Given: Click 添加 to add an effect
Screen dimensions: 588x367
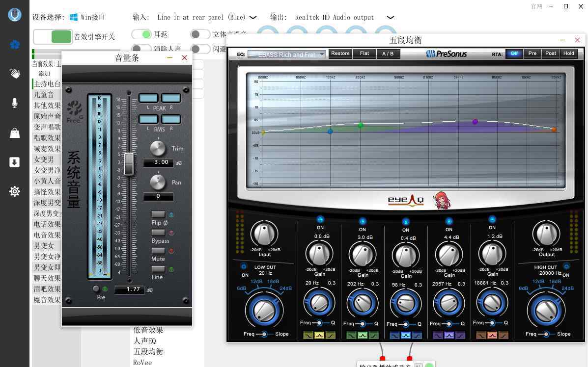Looking at the screenshot, I should [44, 74].
